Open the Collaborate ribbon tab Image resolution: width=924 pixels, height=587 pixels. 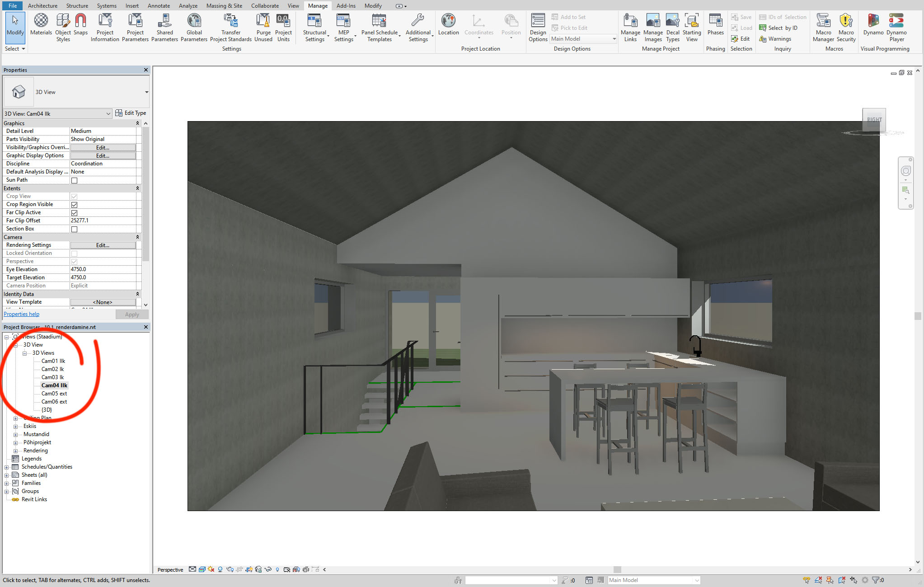pyautogui.click(x=265, y=6)
